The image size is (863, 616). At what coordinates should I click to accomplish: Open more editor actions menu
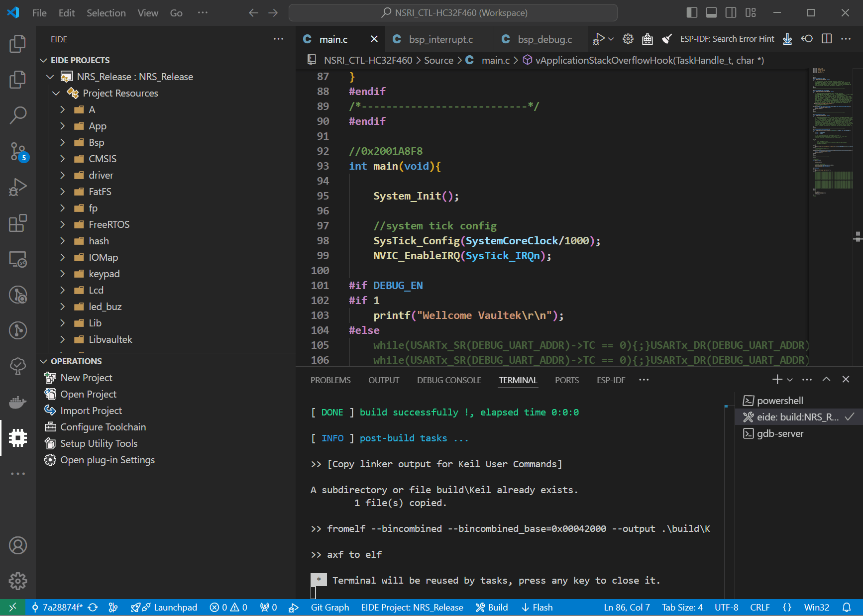point(846,39)
